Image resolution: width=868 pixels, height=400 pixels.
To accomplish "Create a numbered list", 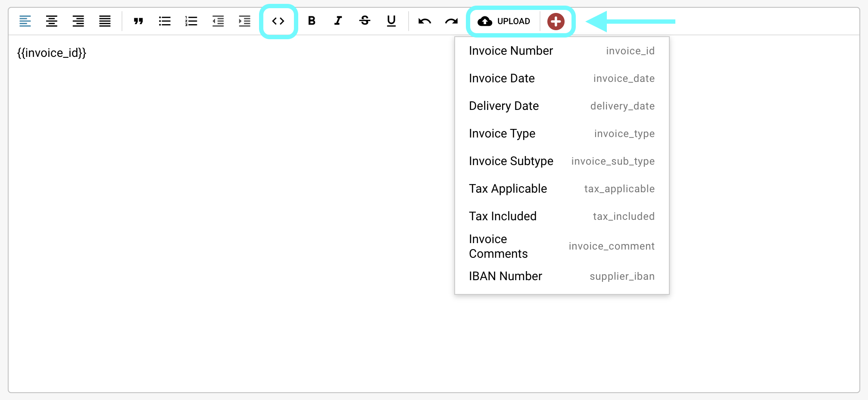I will [x=191, y=21].
